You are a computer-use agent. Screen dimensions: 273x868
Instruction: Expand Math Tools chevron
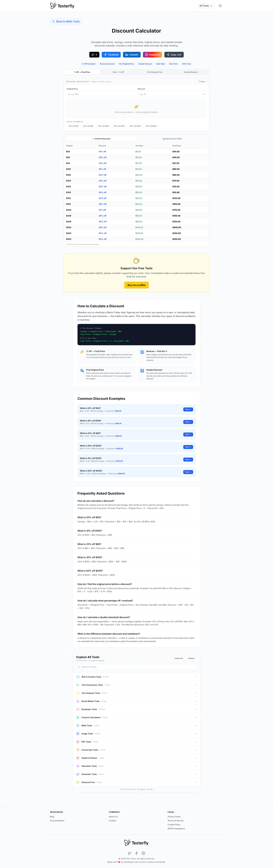[196, 725]
